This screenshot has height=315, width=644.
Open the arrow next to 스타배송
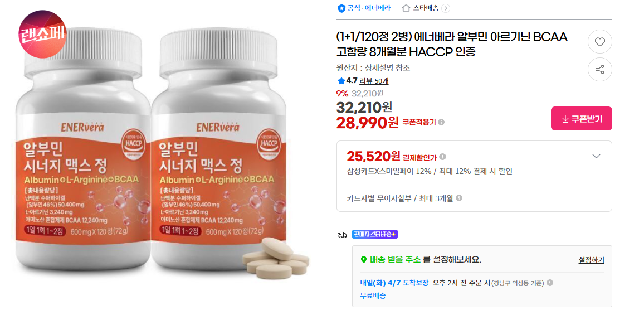coord(446,8)
